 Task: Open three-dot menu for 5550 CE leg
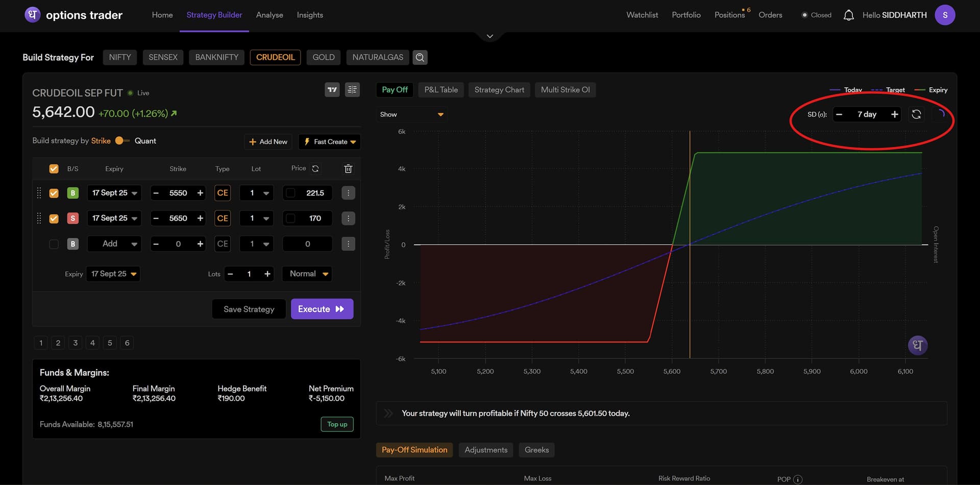[348, 193]
